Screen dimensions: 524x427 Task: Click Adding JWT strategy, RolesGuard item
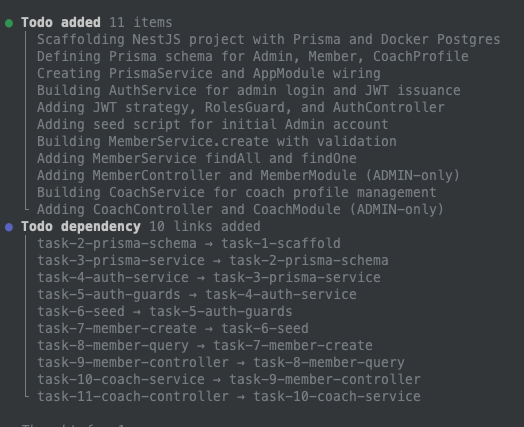pos(241,108)
